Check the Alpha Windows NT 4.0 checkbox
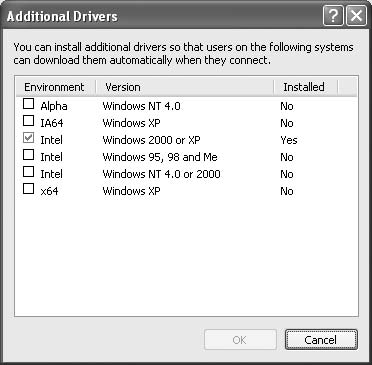Viewport: 372px width, 365px height. tap(28, 104)
